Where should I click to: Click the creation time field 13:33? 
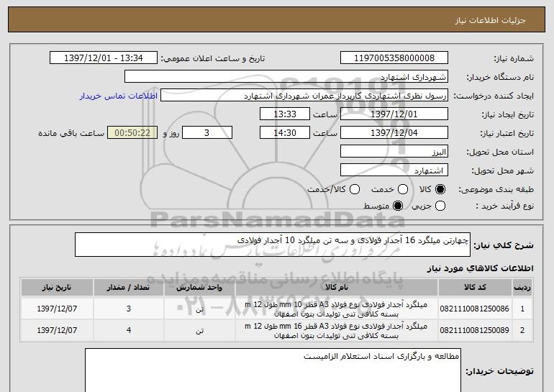(x=285, y=114)
